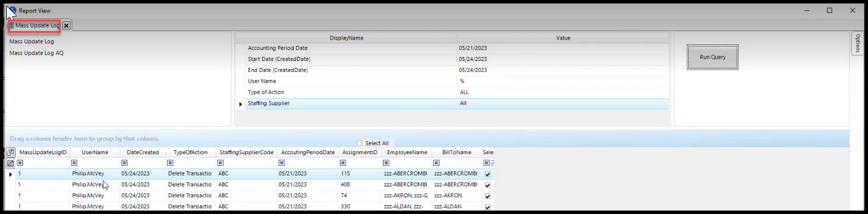This screenshot has height=214, width=868.
Task: Click AssignmentID cell showing 408
Action: (359, 185)
